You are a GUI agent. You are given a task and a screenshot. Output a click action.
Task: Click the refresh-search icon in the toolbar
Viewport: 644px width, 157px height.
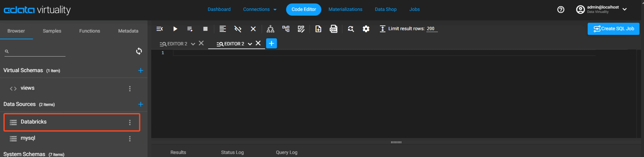351,29
